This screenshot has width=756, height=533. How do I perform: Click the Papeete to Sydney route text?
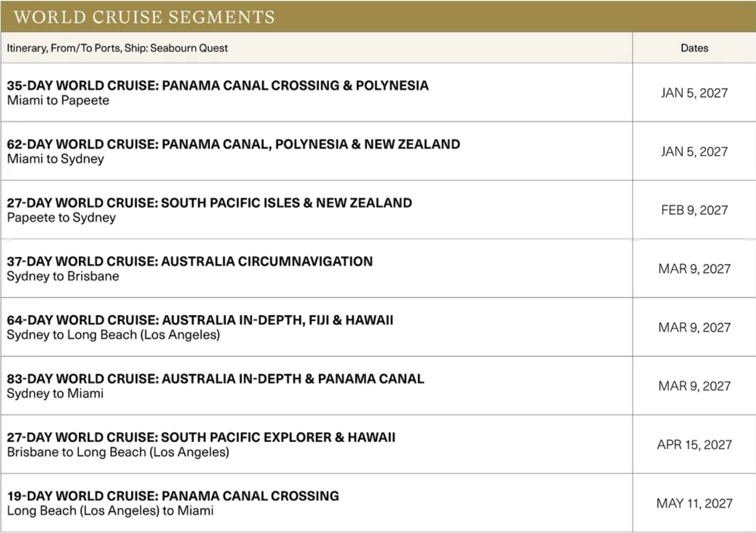(61, 218)
